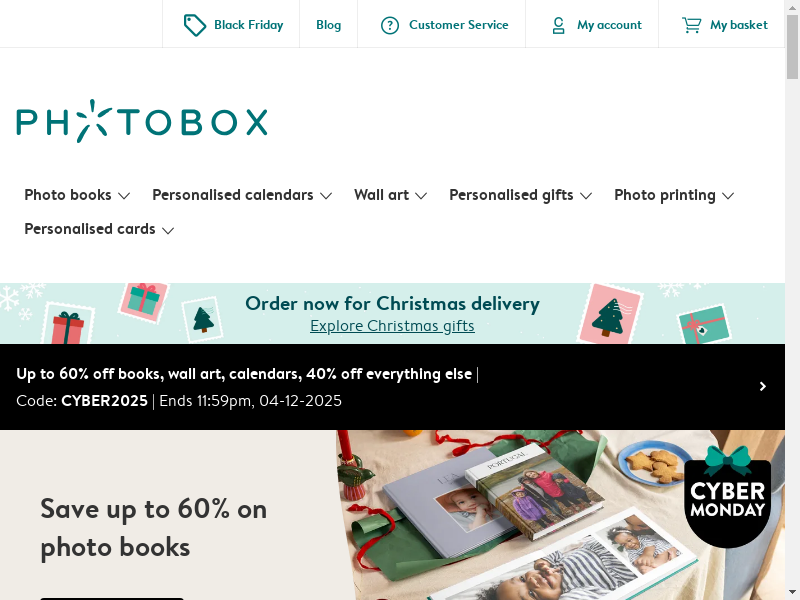Viewport: 800px width, 600px height.
Task: Open the Blog menu item
Action: click(329, 24)
